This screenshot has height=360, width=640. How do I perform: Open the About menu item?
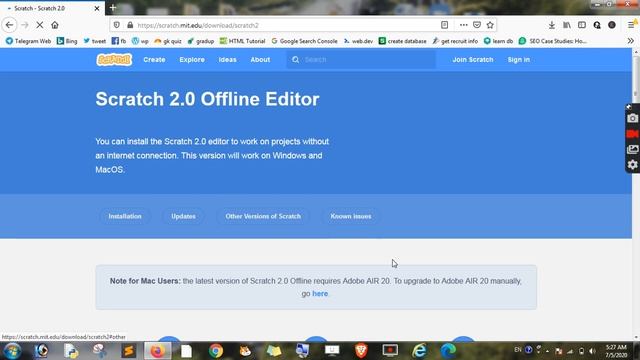tap(260, 60)
